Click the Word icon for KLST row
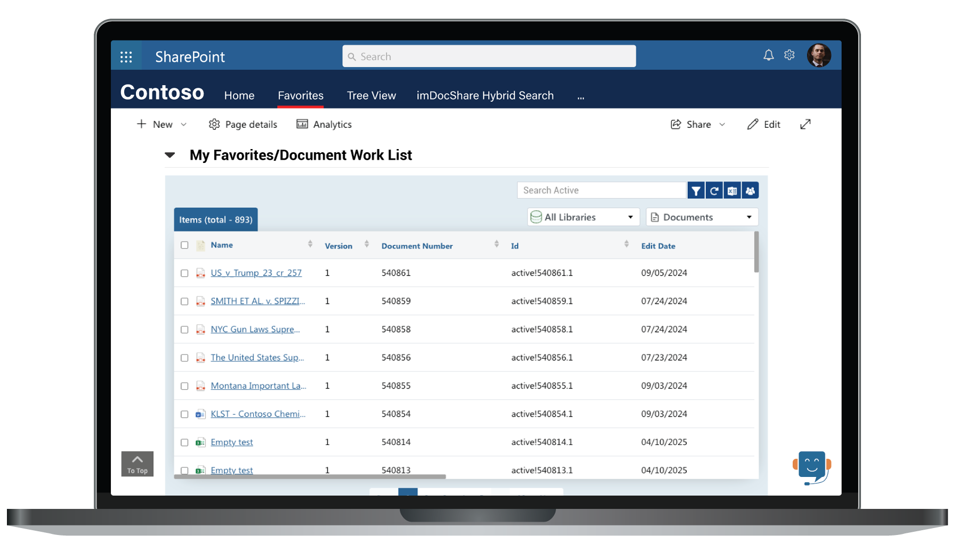 point(200,414)
